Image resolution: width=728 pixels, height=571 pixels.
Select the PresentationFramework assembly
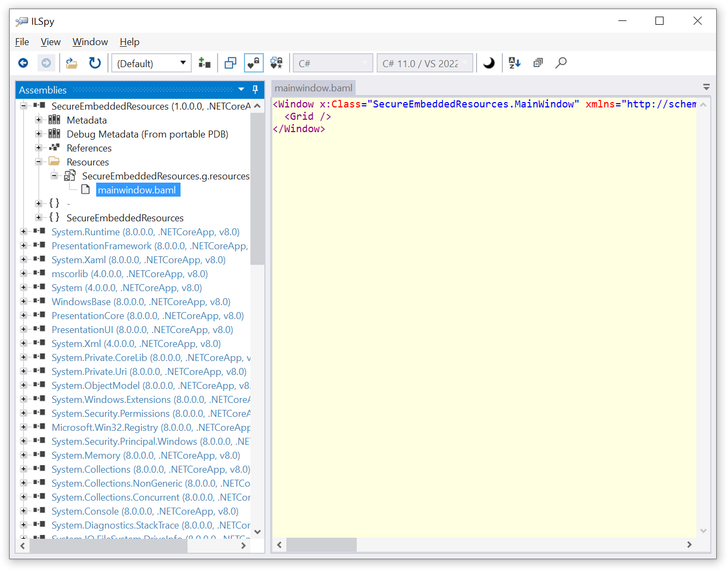[101, 245]
